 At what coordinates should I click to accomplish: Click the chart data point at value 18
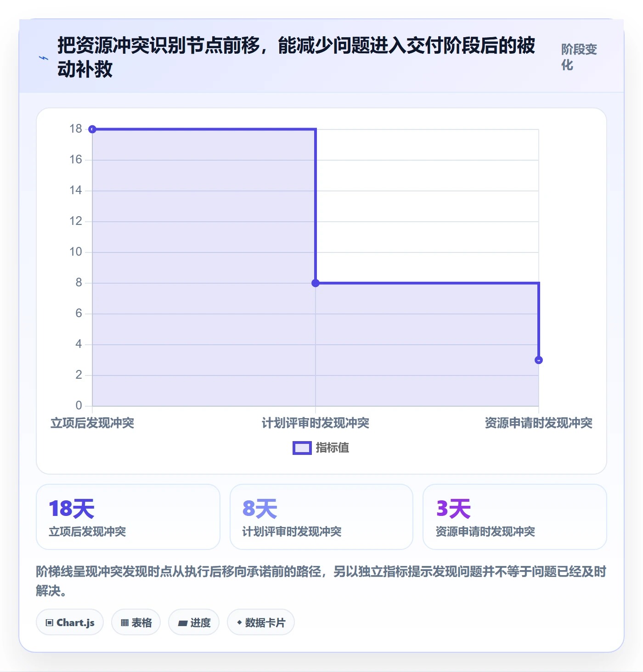pos(92,129)
